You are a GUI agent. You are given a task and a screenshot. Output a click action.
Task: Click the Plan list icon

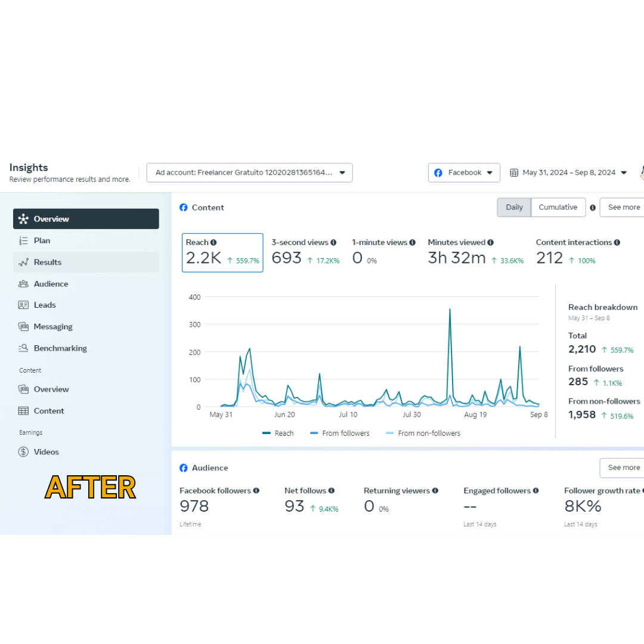click(x=23, y=241)
